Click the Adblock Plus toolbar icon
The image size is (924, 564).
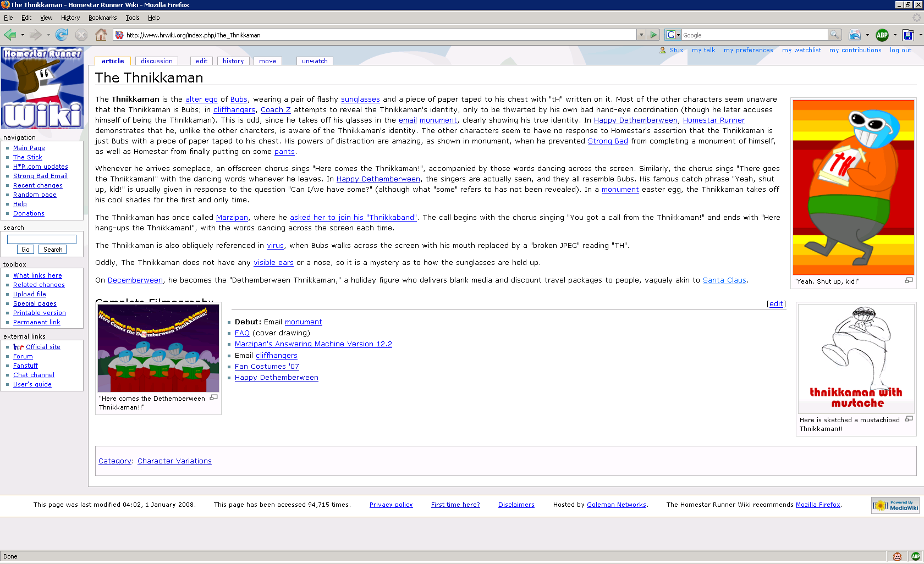tap(882, 35)
